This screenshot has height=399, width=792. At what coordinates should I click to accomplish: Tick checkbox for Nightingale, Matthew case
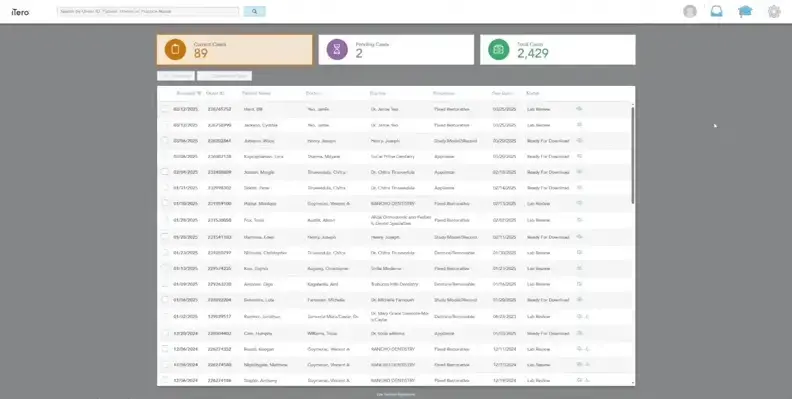click(x=165, y=364)
